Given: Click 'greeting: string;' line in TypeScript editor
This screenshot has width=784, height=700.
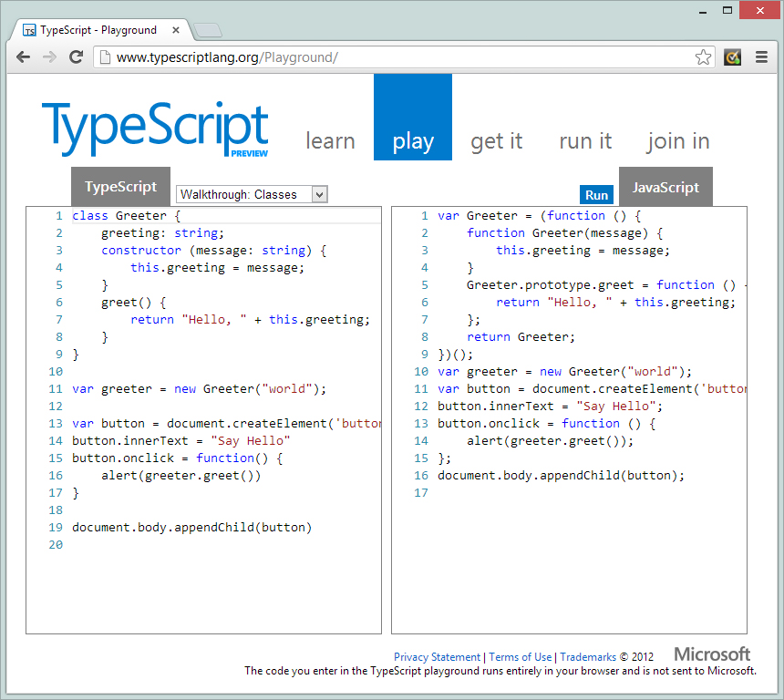Looking at the screenshot, I should click(162, 233).
